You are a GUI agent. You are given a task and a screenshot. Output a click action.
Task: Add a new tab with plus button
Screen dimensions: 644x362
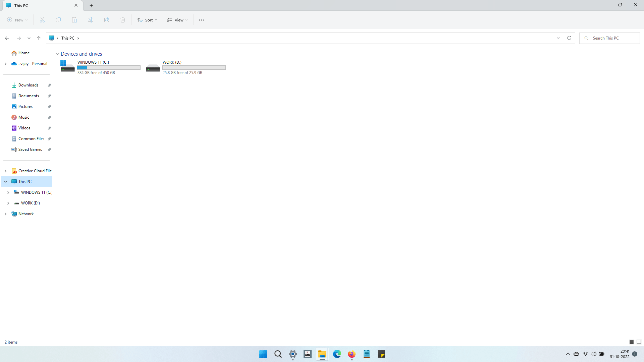click(x=92, y=5)
